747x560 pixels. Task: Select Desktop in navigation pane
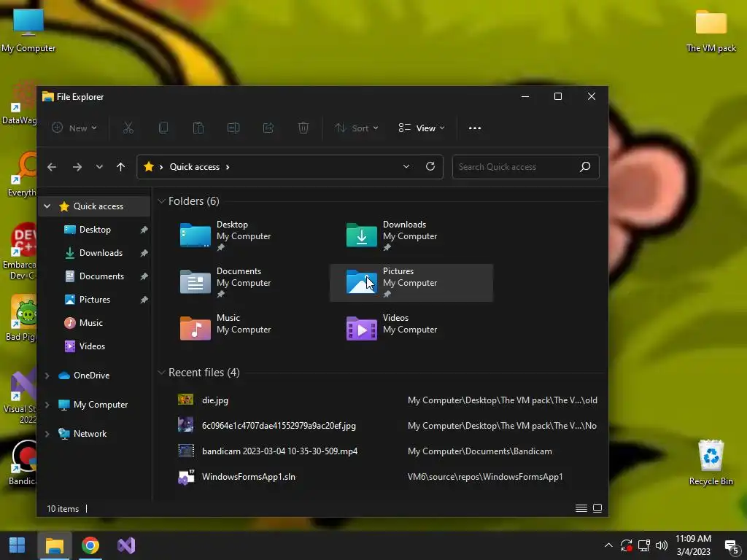coord(95,230)
